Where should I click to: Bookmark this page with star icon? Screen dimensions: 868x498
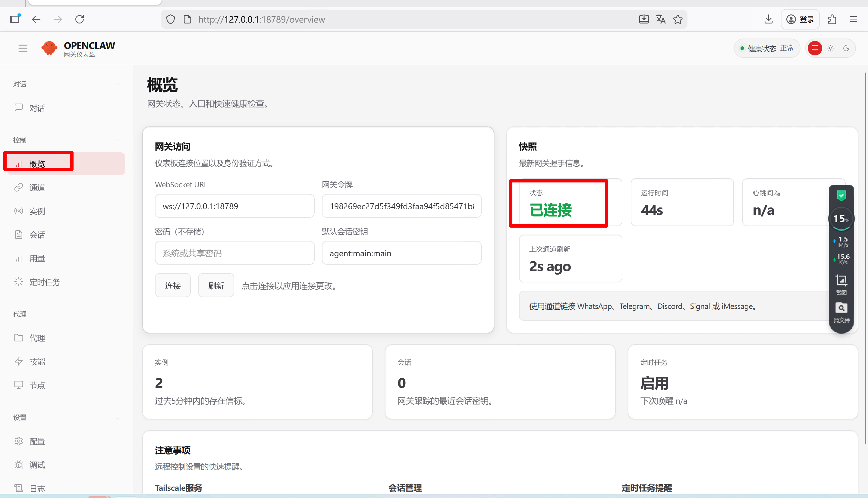coord(678,20)
